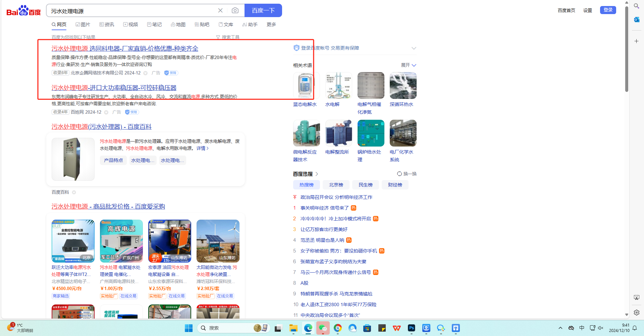Screen dimensions: 644x336
Task: Open the 百科 power cabinet thumbnail
Action: coord(73,159)
